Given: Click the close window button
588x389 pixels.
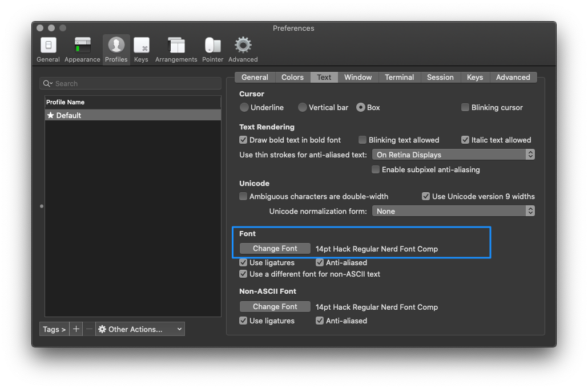Looking at the screenshot, I should click(x=40, y=28).
